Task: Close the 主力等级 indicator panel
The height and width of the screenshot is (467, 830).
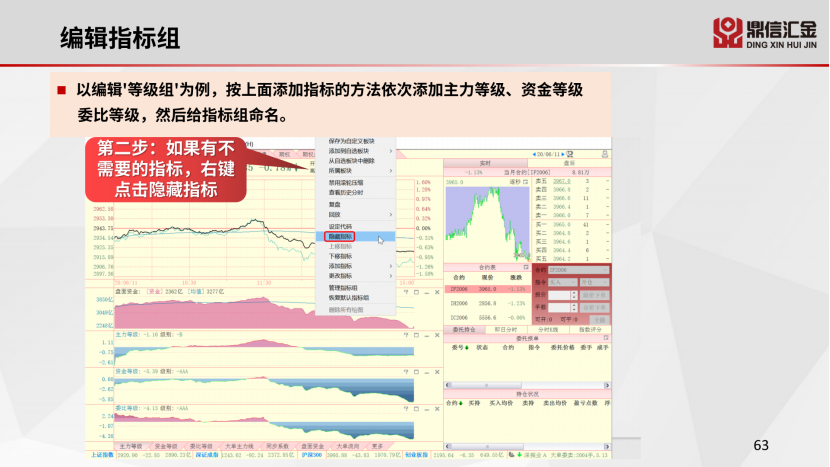Action: coord(435,334)
